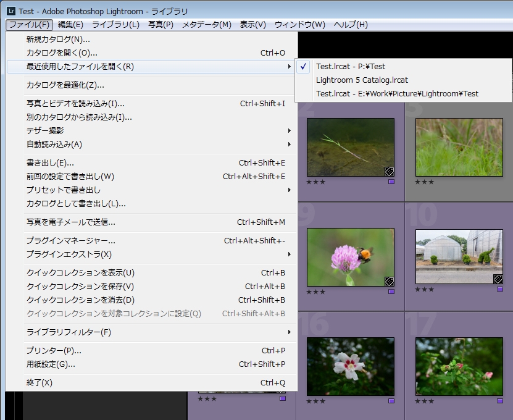Open the 編集(E) menu
This screenshot has width=513, height=420.
pyautogui.click(x=70, y=25)
